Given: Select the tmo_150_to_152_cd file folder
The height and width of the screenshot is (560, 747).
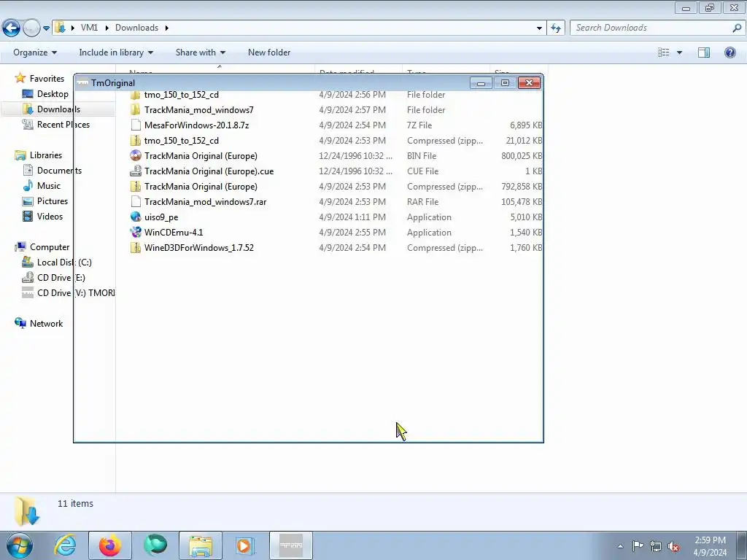Looking at the screenshot, I should pyautogui.click(x=182, y=95).
